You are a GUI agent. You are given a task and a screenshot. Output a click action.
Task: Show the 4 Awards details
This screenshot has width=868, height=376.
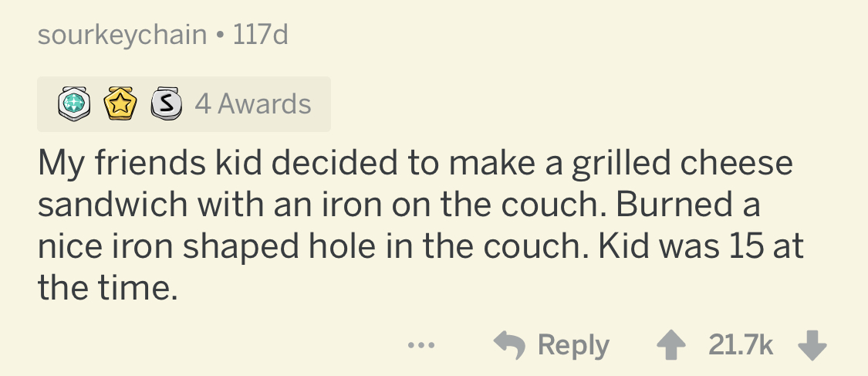point(252,104)
